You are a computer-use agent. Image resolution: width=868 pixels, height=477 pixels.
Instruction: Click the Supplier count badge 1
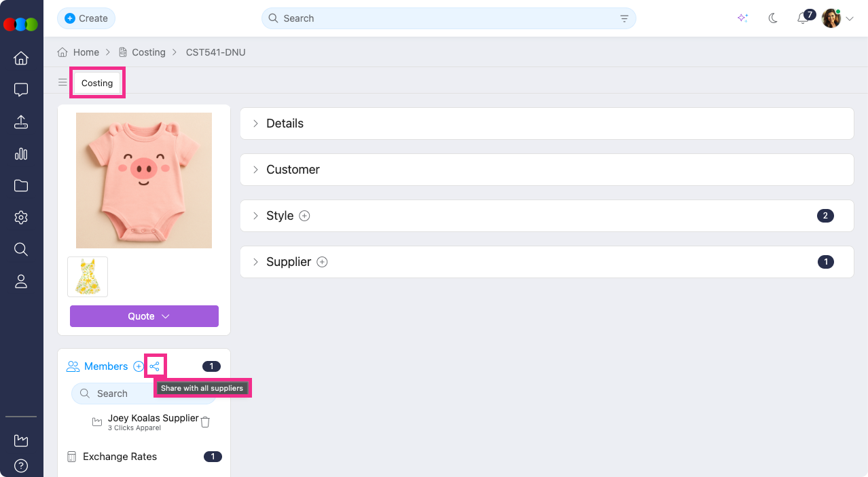(826, 262)
